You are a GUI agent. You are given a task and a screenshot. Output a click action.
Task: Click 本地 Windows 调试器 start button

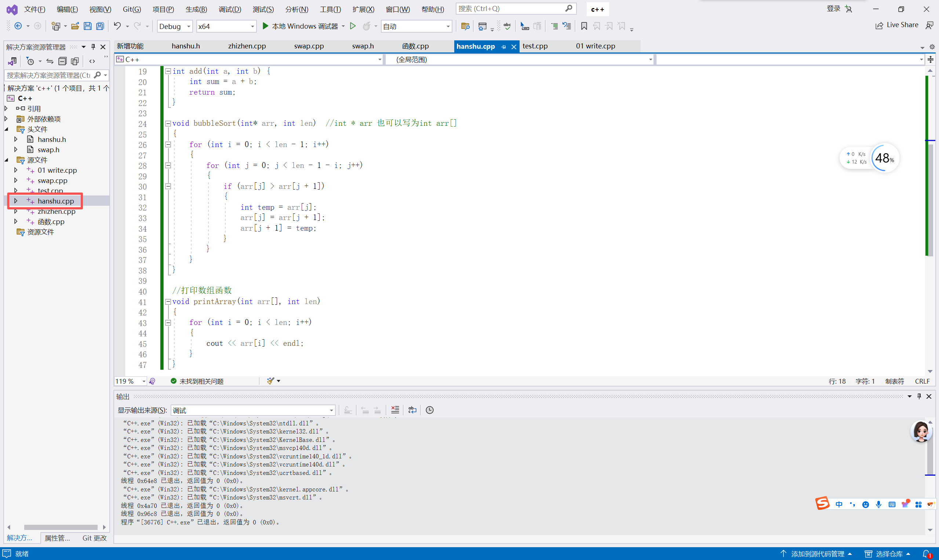click(x=300, y=26)
